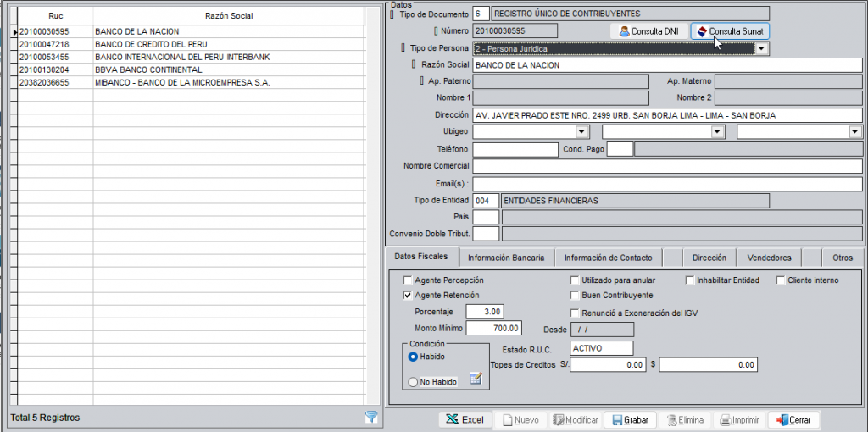Click the Ruc column header
The height and width of the screenshot is (432, 868).
[55, 16]
